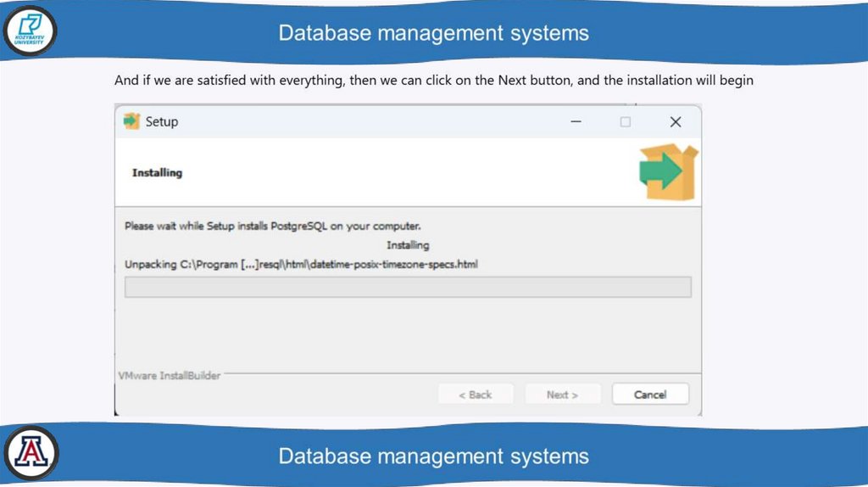Close the Setup installer window
The height and width of the screenshot is (487, 868).
676,122
